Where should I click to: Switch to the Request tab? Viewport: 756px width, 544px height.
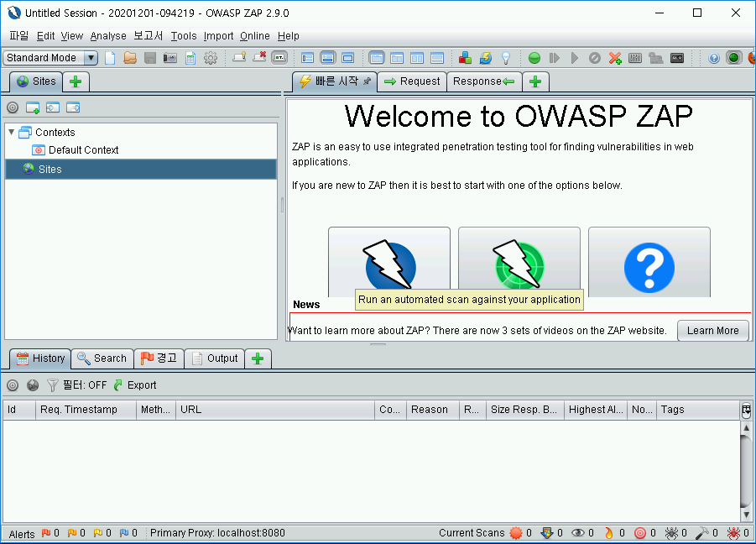(x=412, y=81)
